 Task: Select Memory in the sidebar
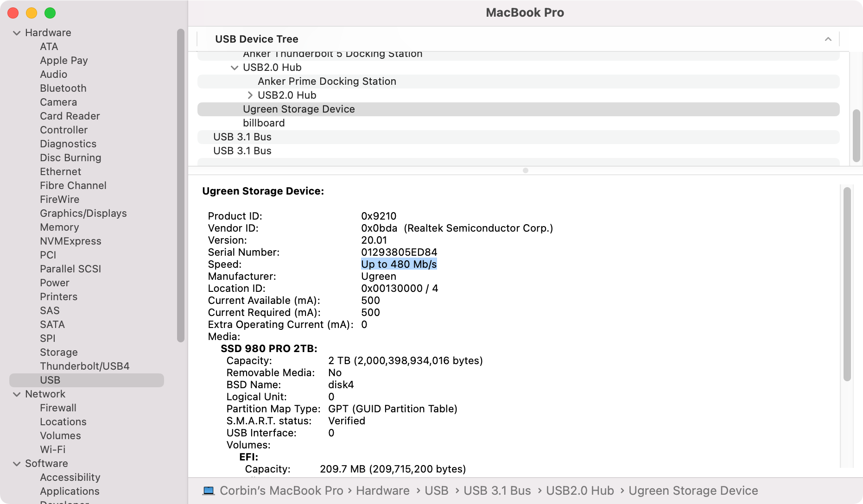59,227
